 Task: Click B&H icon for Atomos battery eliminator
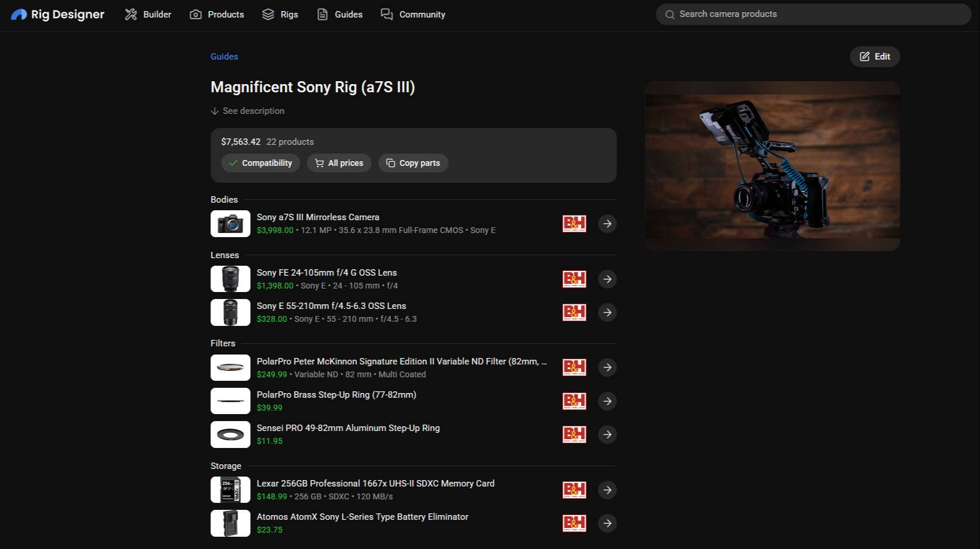point(574,523)
